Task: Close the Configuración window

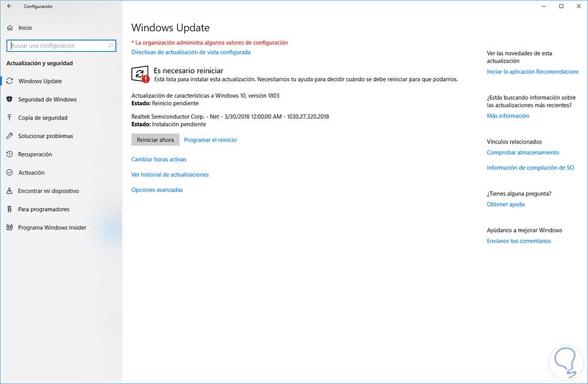Action: point(579,6)
